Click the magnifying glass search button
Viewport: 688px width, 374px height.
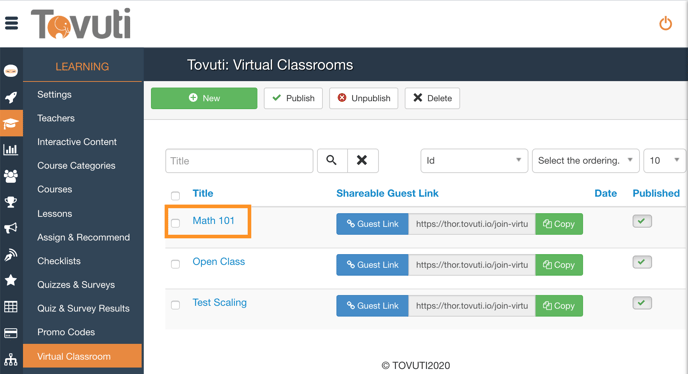tap(332, 161)
